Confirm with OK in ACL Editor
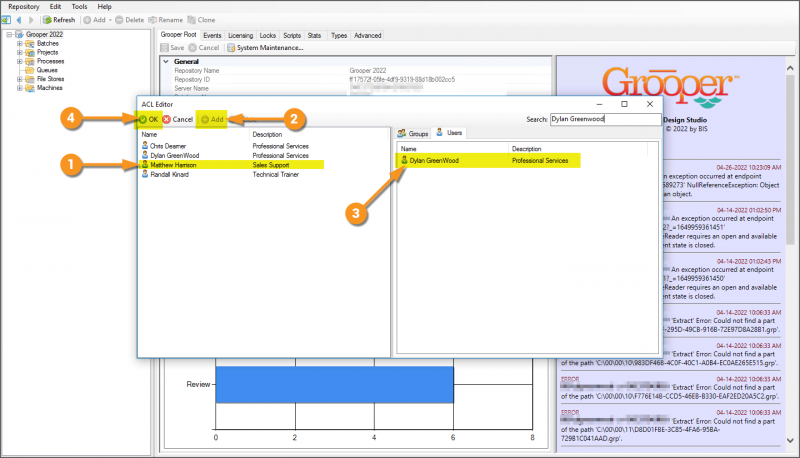The width and height of the screenshot is (800, 458). (x=148, y=119)
